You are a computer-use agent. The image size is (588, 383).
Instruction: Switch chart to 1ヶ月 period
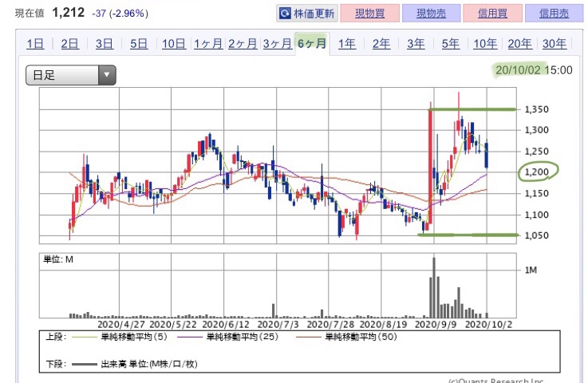click(208, 44)
